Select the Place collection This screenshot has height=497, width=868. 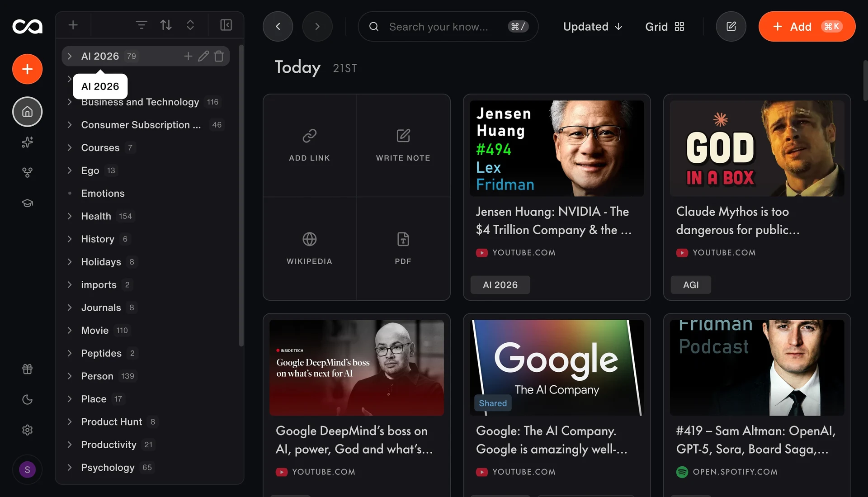[146, 399]
